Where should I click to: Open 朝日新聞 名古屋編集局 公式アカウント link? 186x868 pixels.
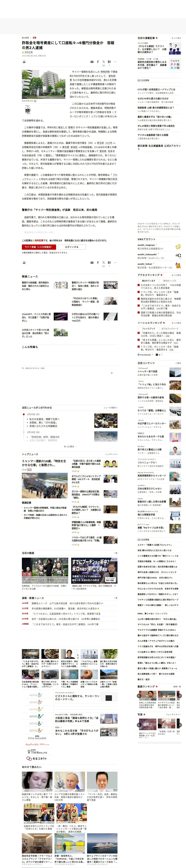[159, 147]
